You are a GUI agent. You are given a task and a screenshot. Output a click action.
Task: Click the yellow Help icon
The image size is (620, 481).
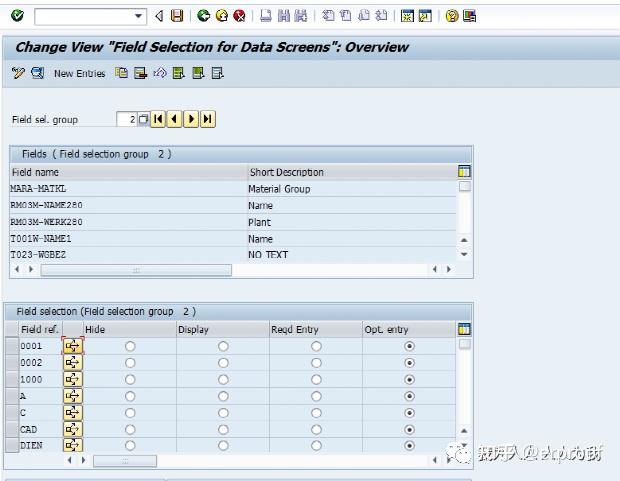(452, 16)
